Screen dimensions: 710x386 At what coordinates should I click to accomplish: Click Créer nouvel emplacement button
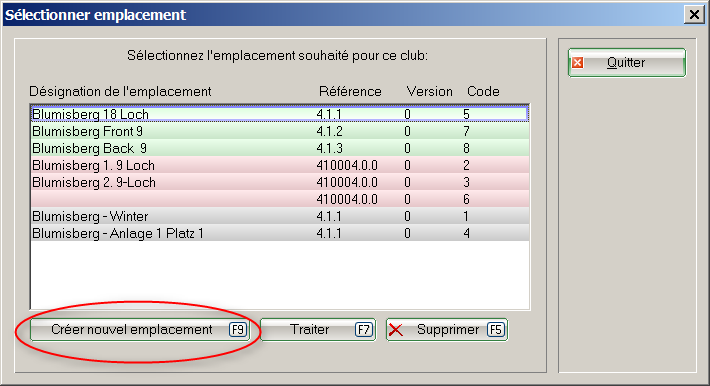(140, 329)
